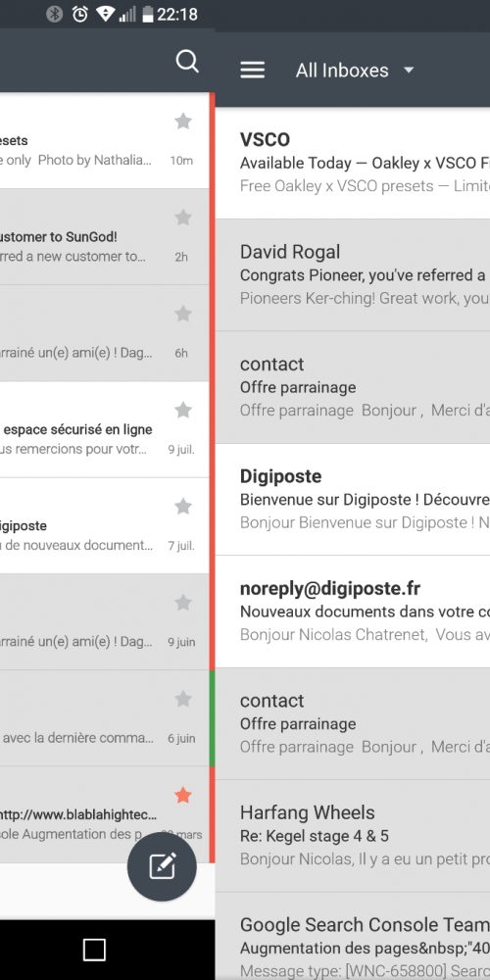Toggle star on the 9 juin email
The width and height of the screenshot is (490, 980).
point(183,603)
